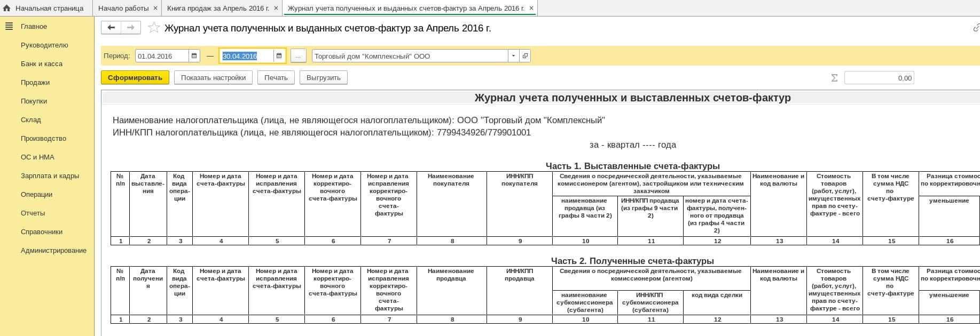Click наименование продавца (из графы 8 части 2)
Viewport: 980px width, 336px height.
pos(585,216)
